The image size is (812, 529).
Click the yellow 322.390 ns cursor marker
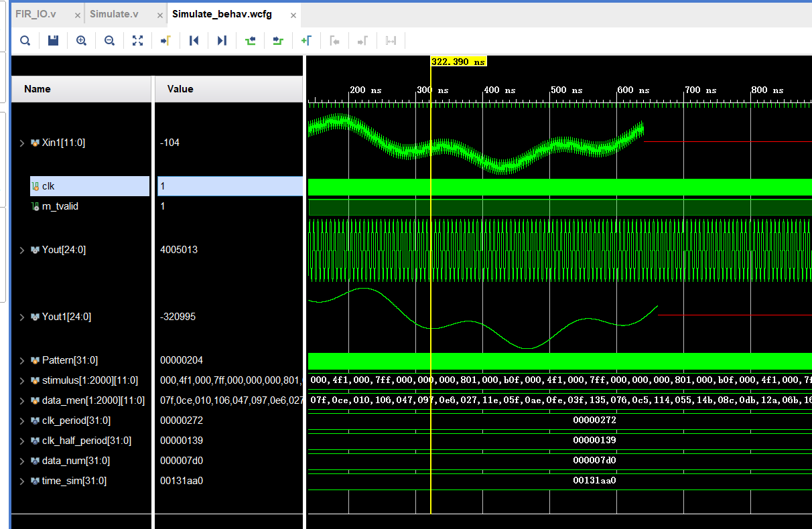click(x=458, y=62)
